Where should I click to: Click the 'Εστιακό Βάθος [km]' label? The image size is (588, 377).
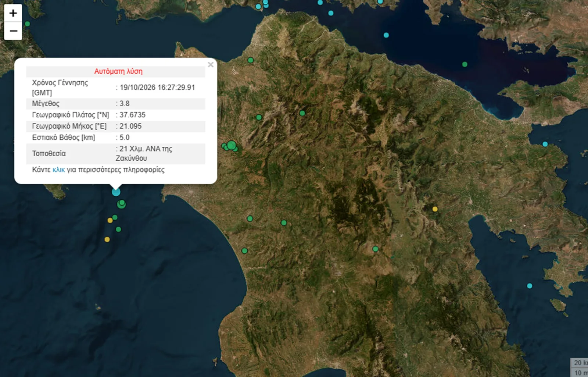coord(64,138)
